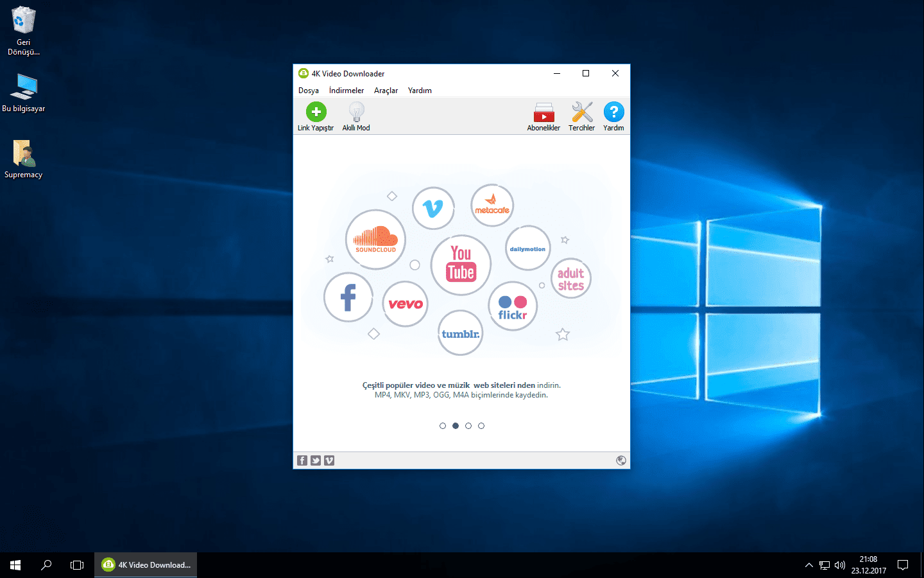
Task: Open Tercihler preferences tools icon
Action: click(582, 117)
